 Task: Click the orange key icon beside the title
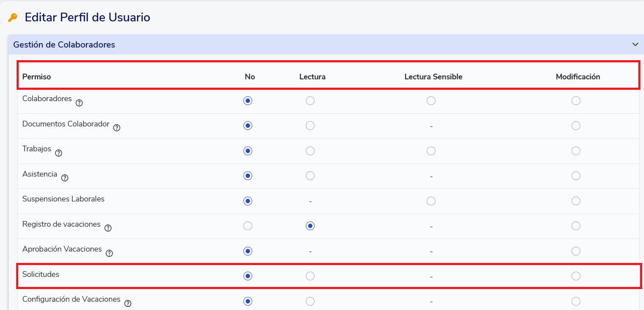click(x=13, y=18)
